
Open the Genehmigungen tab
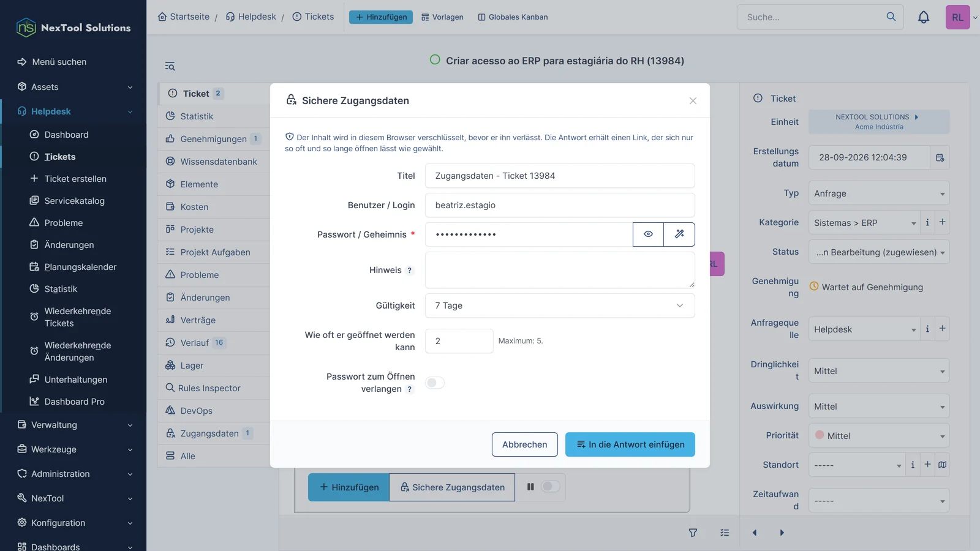[x=213, y=139]
